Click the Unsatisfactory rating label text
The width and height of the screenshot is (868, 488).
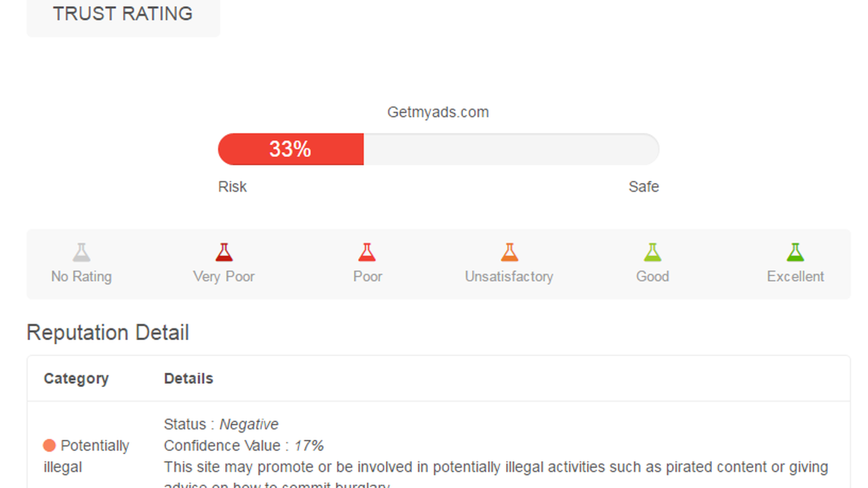[509, 277]
